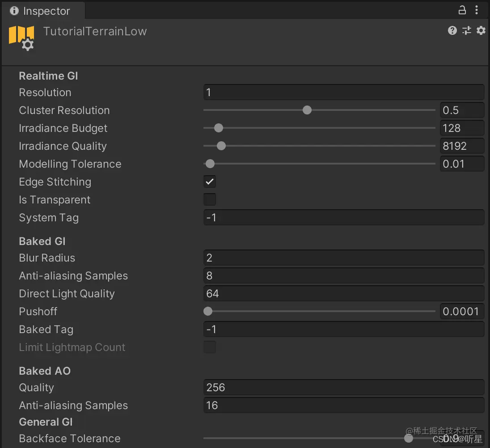Viewport: 490px width, 448px height.
Task: Toggle the Limit Lightmap Count checkbox
Action: [x=209, y=347]
